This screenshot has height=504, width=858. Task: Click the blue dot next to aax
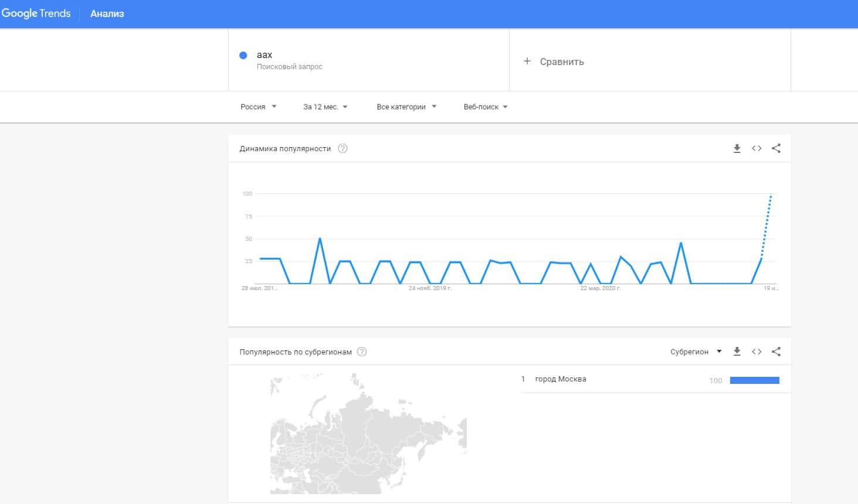[243, 55]
